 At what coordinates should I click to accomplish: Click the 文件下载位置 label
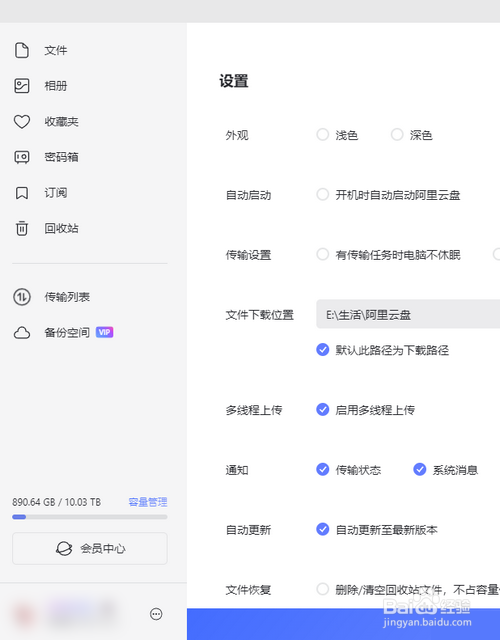click(x=260, y=315)
